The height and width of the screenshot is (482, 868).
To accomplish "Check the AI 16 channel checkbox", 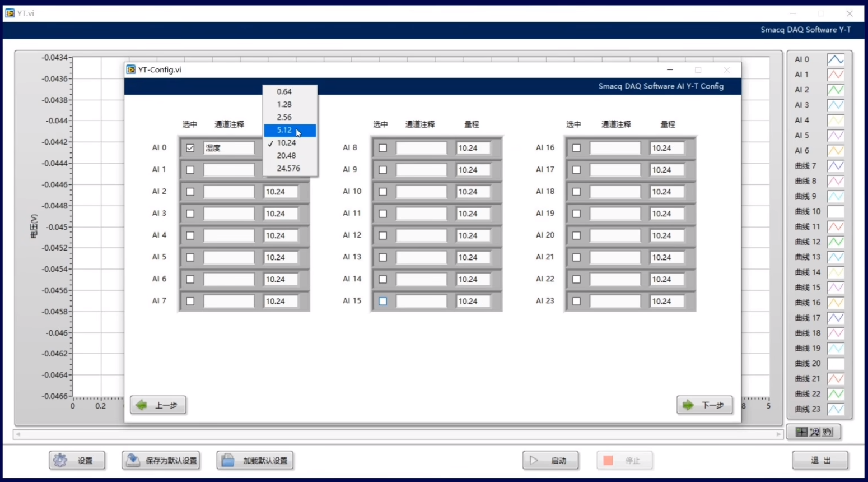I will point(576,148).
